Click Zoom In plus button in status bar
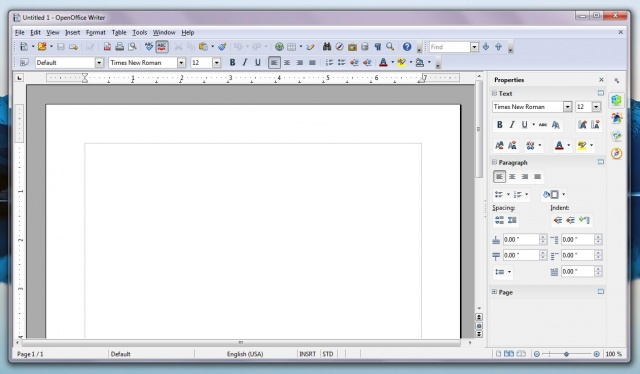 click(x=596, y=354)
